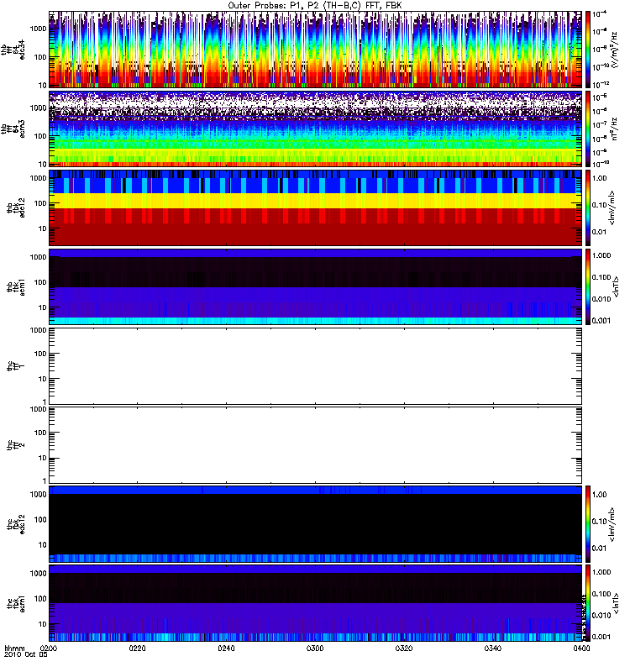Image resolution: width=630 pixels, height=672 pixels.
Task: Click the 100 y-axis tick of the thb fbk scm1 panel
Action: (x=40, y=282)
